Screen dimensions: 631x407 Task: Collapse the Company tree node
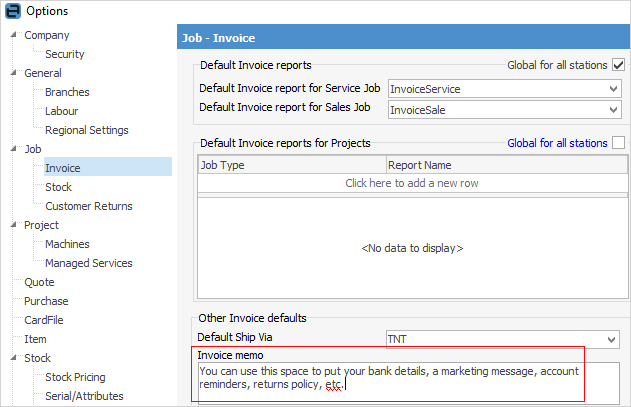click(13, 36)
